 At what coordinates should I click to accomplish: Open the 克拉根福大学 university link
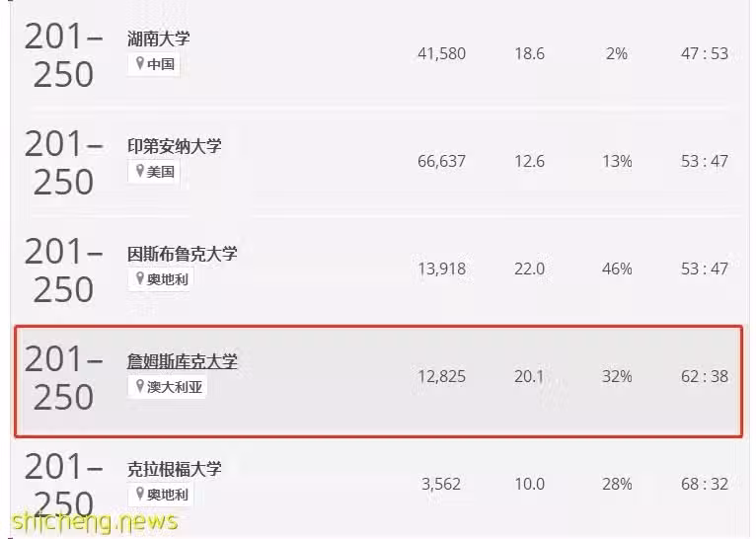click(x=175, y=469)
